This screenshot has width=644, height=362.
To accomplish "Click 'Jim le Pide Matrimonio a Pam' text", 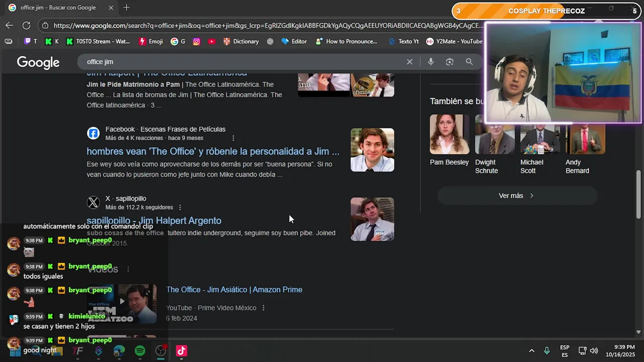I will pos(133,84).
